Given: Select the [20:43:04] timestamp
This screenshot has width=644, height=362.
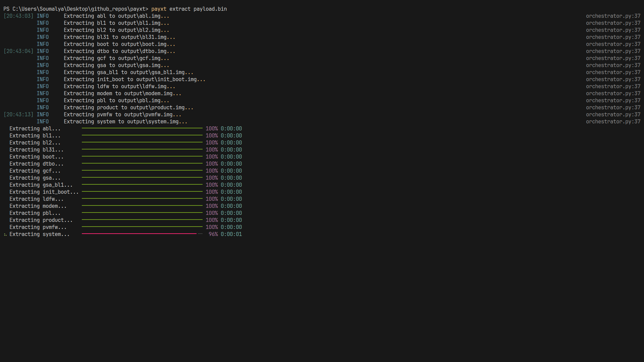Looking at the screenshot, I should pos(18,51).
